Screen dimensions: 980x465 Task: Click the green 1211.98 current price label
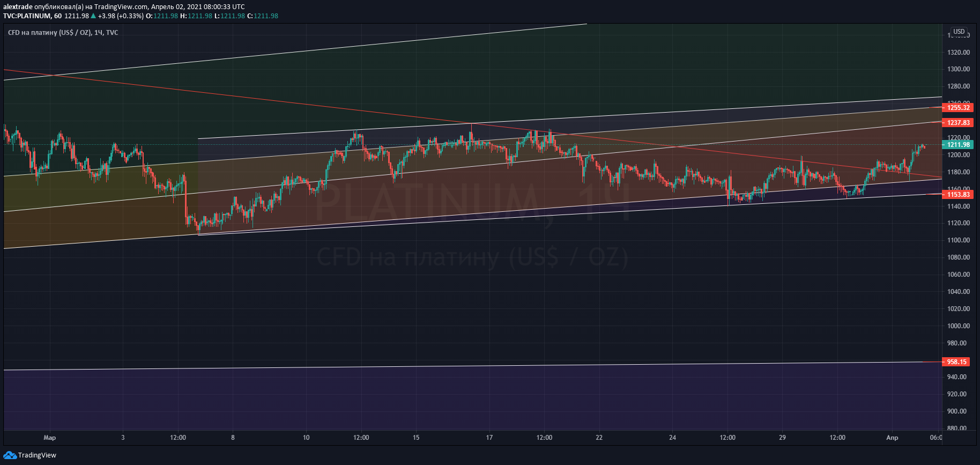coord(959,145)
